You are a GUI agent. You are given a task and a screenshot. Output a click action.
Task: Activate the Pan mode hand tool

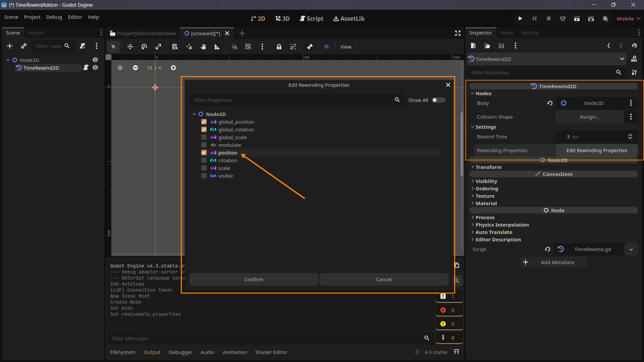click(x=203, y=47)
